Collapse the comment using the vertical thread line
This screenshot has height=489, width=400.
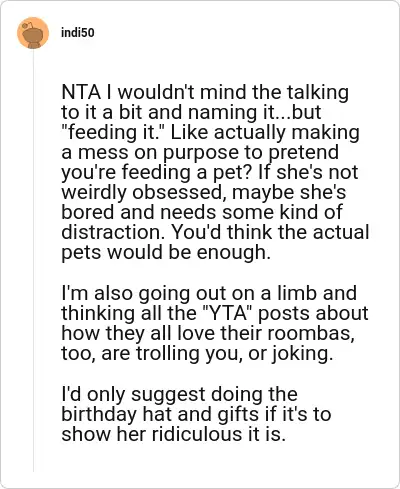click(x=33, y=260)
